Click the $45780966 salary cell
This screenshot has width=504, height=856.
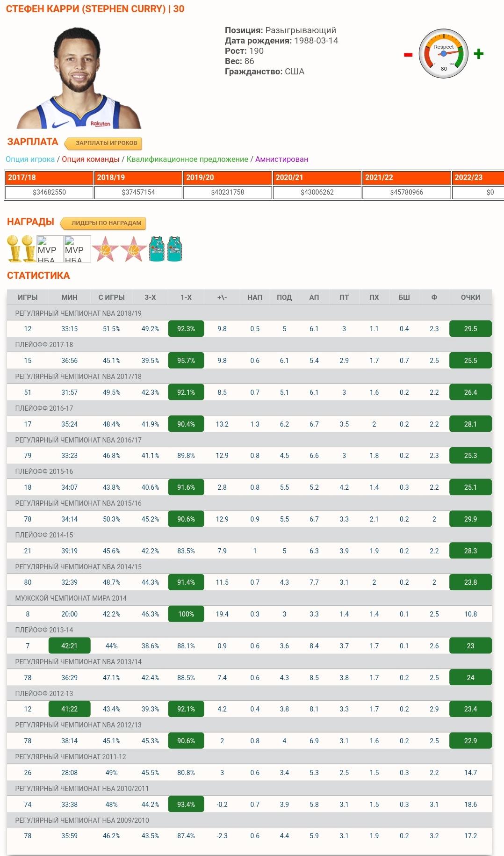click(407, 192)
